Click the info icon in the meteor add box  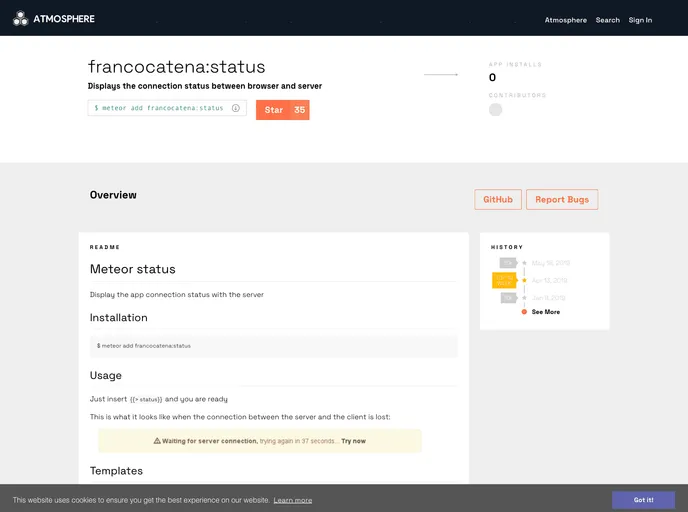[236, 108]
